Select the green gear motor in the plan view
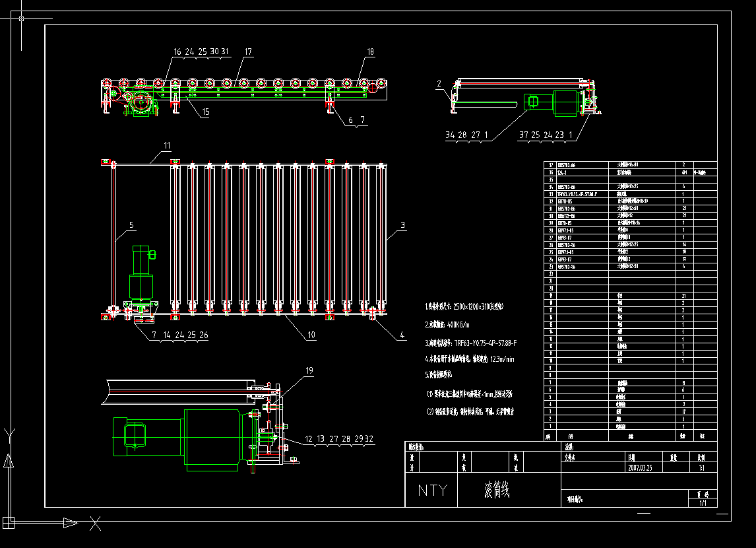Viewport: 756px width, 548px height. [x=142, y=275]
